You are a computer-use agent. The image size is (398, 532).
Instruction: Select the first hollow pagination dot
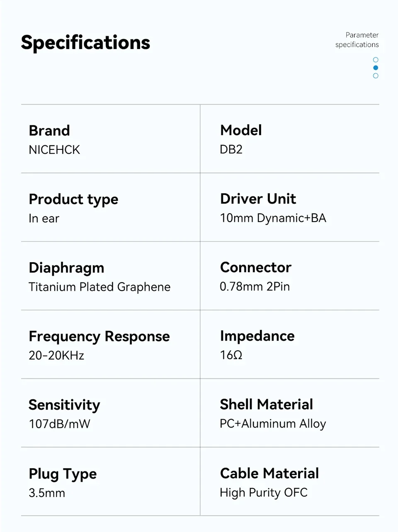click(x=376, y=60)
